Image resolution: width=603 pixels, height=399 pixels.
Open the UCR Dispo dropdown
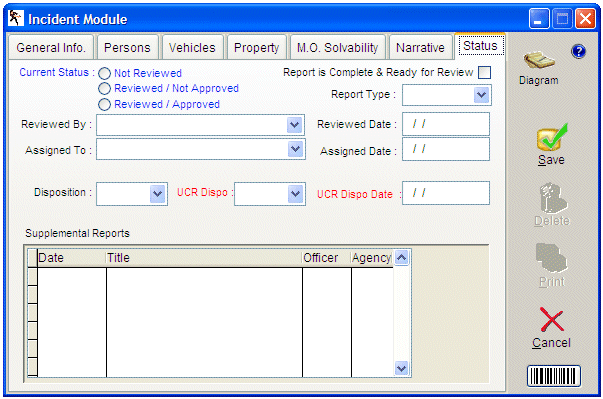point(295,193)
